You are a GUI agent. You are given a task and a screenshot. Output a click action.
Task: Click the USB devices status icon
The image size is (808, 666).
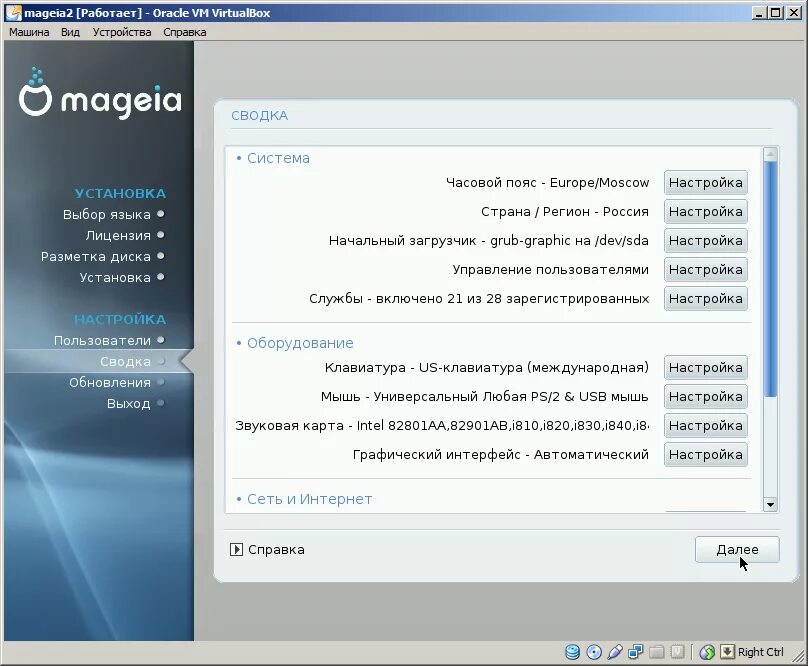pyautogui.click(x=615, y=652)
